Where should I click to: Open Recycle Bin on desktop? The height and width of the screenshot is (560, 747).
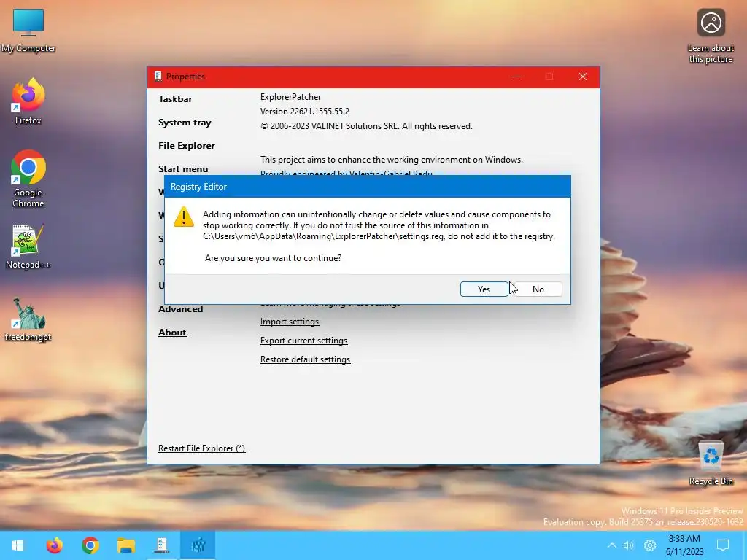coord(711,463)
